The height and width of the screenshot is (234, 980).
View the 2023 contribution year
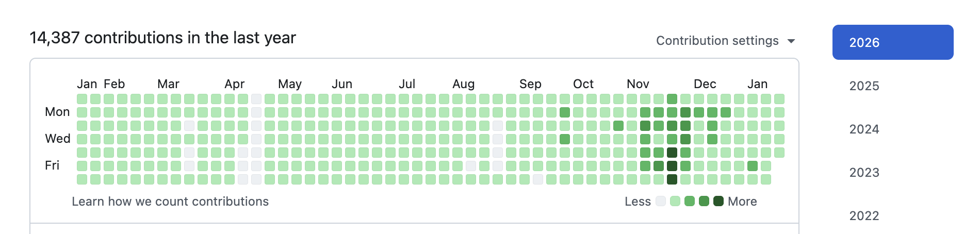[864, 172]
